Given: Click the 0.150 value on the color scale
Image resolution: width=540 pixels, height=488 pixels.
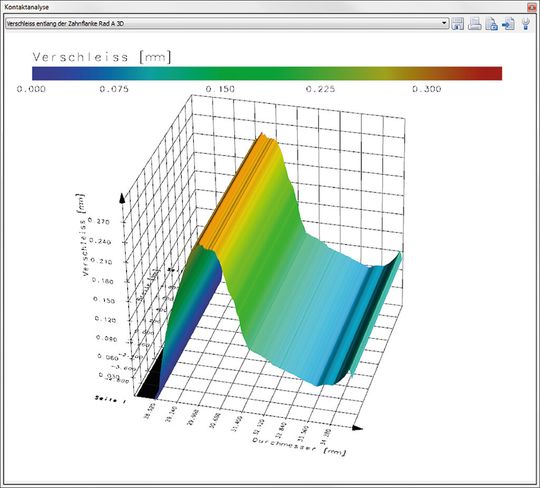Looking at the screenshot, I should [220, 89].
